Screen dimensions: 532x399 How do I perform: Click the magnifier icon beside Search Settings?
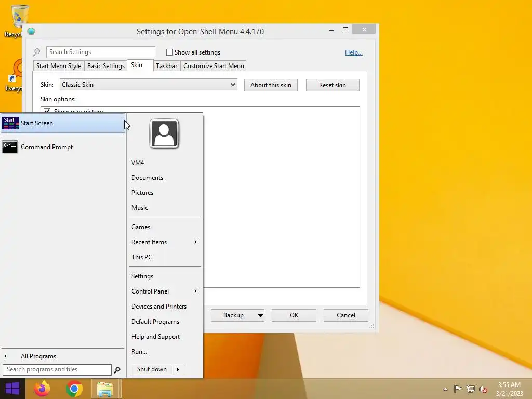pos(36,52)
